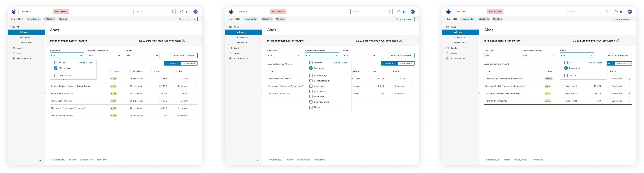Collapse the opened Abos nach Produkten dropdown
The height and width of the screenshot is (173, 644).
pyautogui.click(x=336, y=55)
